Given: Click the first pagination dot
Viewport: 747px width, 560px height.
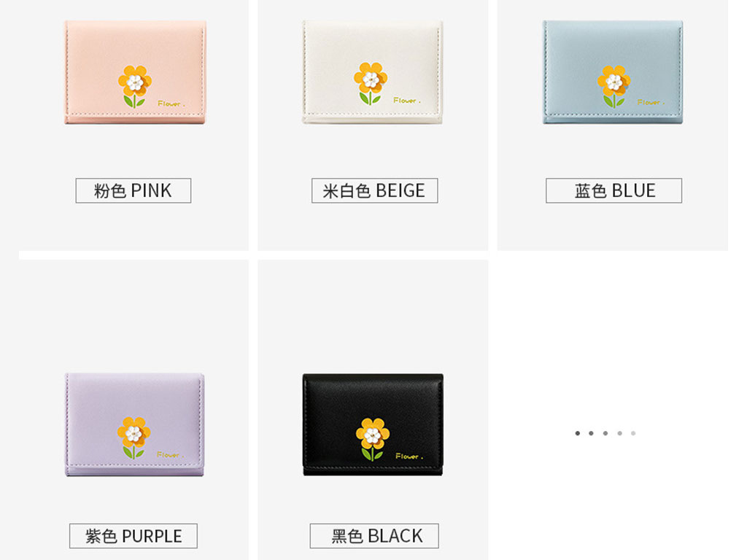Looking at the screenshot, I should [x=578, y=433].
